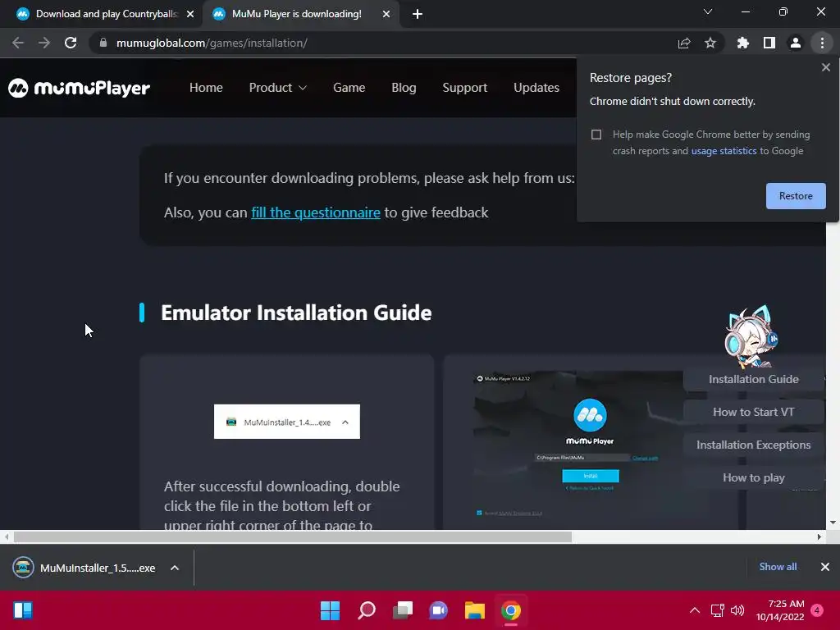The height and width of the screenshot is (630, 840).
Task: Expand MuMuInstaller download options chevron
Action: [175, 568]
